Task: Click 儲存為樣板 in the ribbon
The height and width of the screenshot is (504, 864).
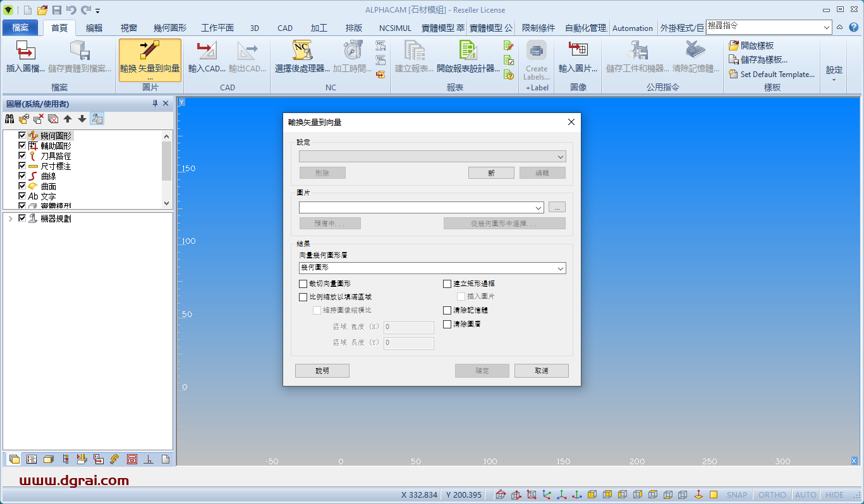Action: [758, 59]
